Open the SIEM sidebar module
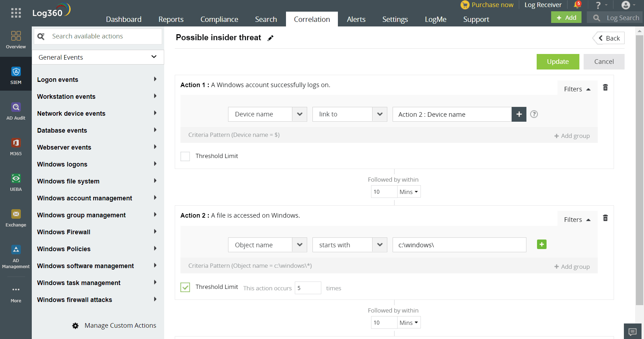Image resolution: width=644 pixels, height=339 pixels. (16, 75)
